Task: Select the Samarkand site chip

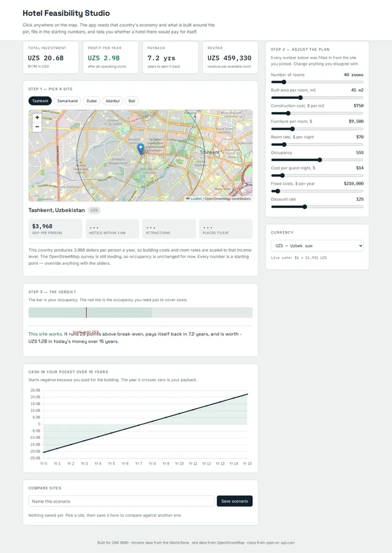Action: [x=67, y=101]
